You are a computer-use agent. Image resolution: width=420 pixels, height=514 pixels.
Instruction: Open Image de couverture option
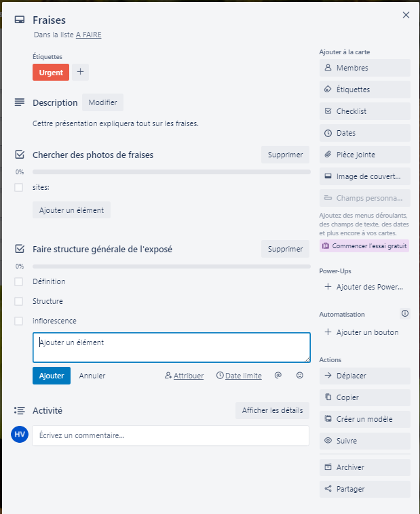[365, 176]
